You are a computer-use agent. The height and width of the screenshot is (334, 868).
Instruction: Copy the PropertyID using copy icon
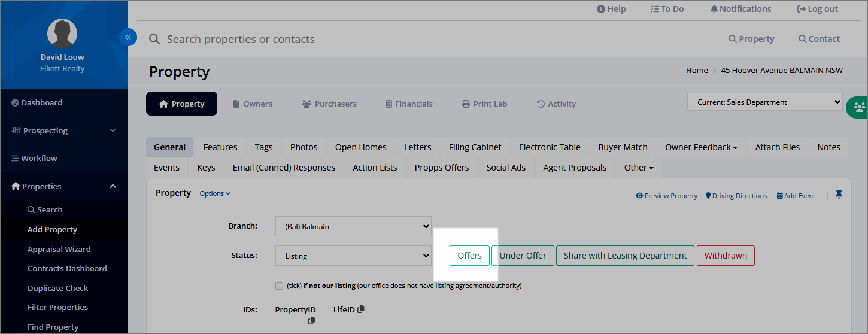(x=312, y=321)
